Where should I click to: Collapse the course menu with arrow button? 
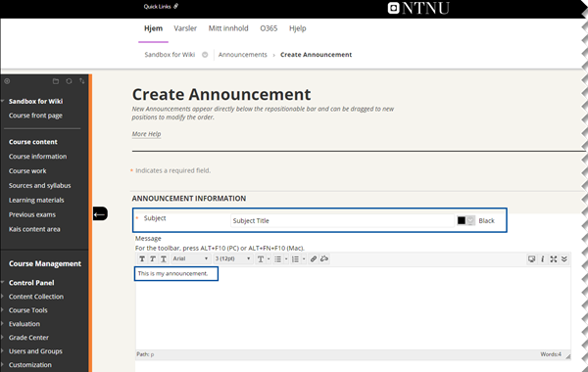pyautogui.click(x=100, y=214)
